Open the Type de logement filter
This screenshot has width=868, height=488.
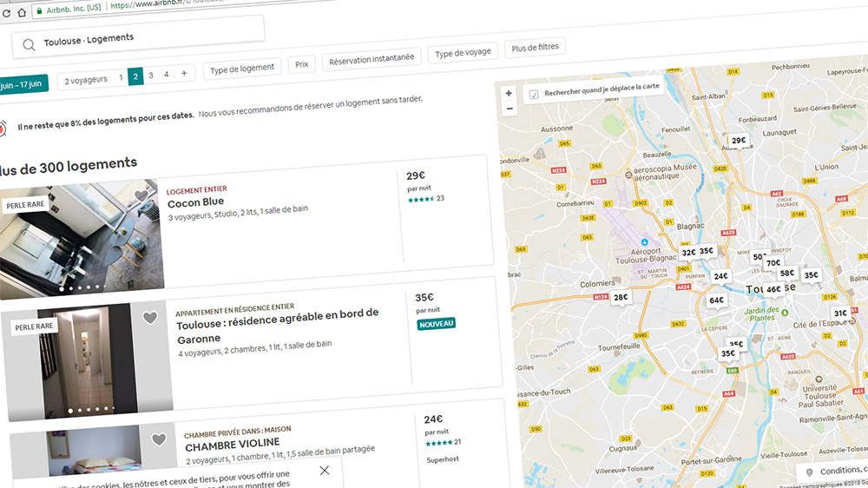242,69
